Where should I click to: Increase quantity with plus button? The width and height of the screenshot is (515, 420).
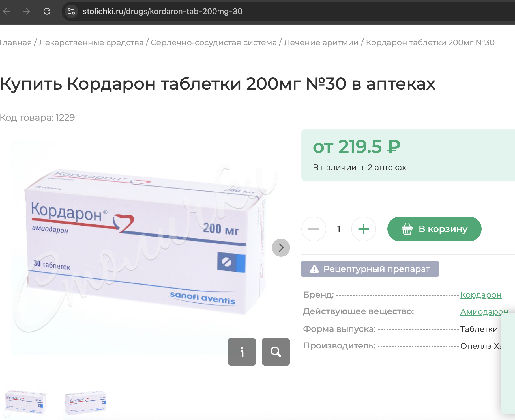(364, 229)
